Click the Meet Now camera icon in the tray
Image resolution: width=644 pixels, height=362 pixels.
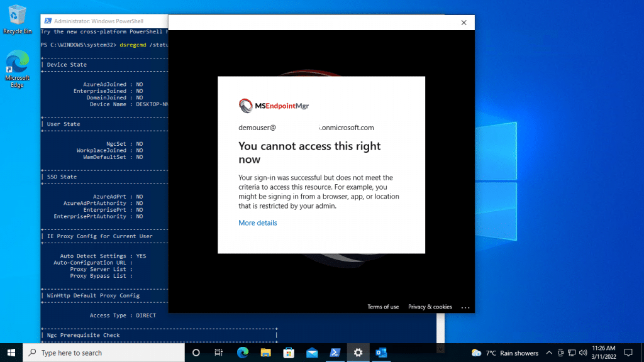tap(560, 353)
